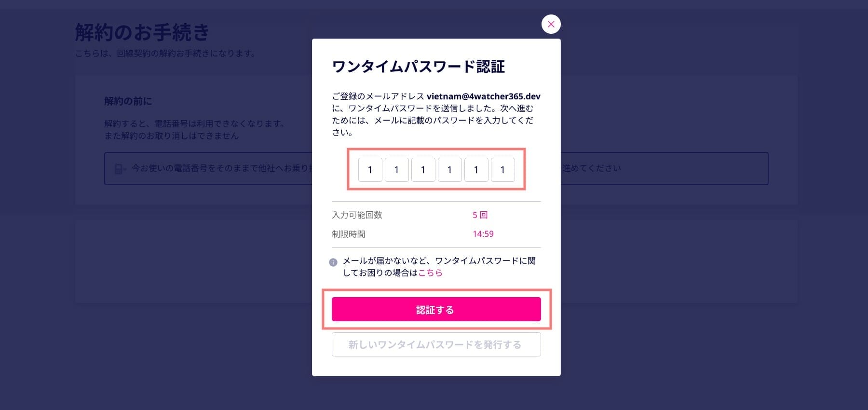Click the pink 認証する button
This screenshot has height=410, width=868.
point(436,309)
